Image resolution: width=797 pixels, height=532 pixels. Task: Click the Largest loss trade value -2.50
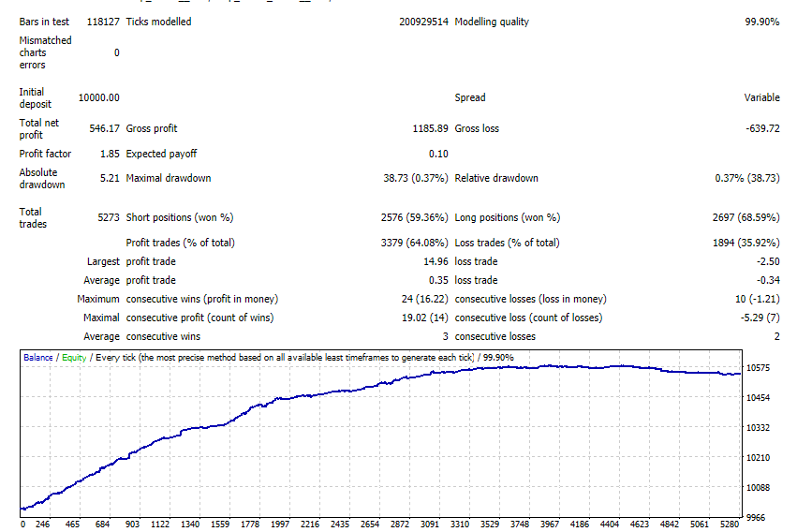click(768, 261)
